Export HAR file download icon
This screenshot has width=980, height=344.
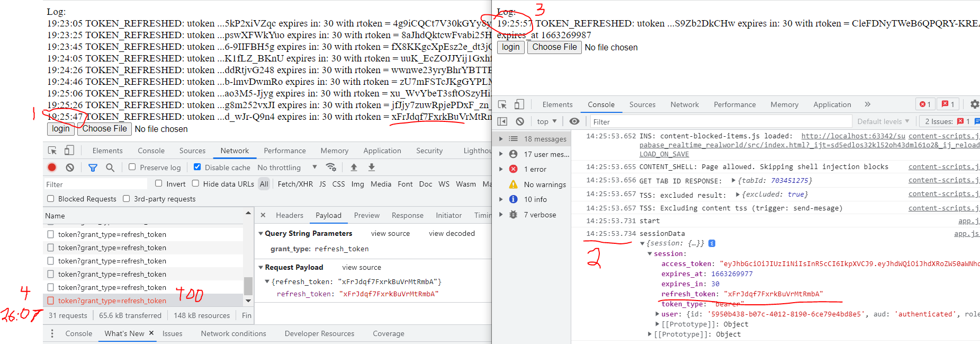[x=372, y=167]
